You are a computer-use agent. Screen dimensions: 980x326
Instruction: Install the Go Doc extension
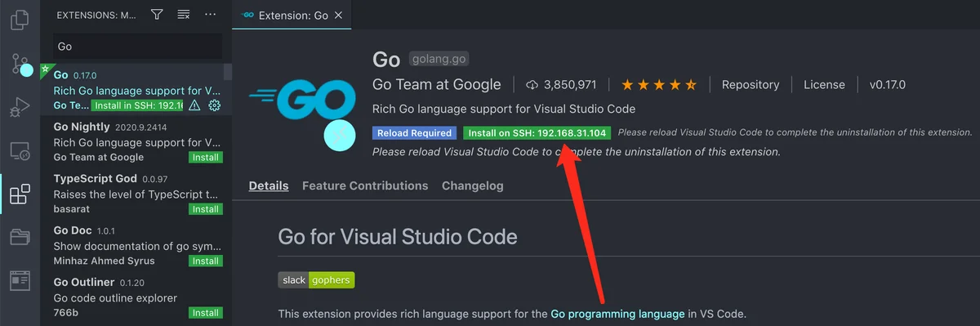click(205, 261)
